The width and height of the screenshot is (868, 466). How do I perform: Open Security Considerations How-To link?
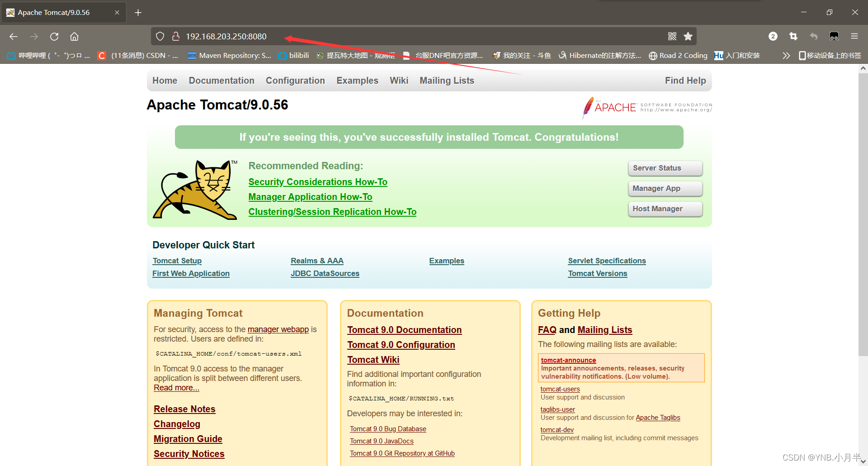[318, 182]
